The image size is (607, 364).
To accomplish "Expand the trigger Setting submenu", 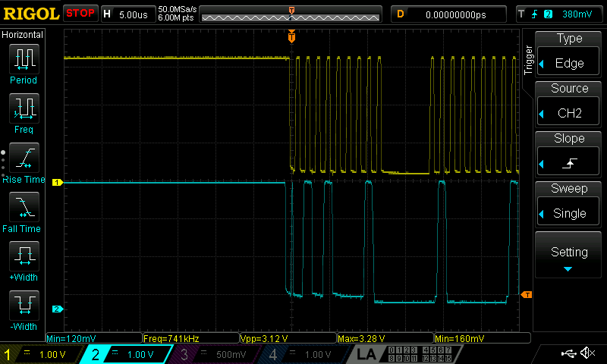I will click(568, 255).
